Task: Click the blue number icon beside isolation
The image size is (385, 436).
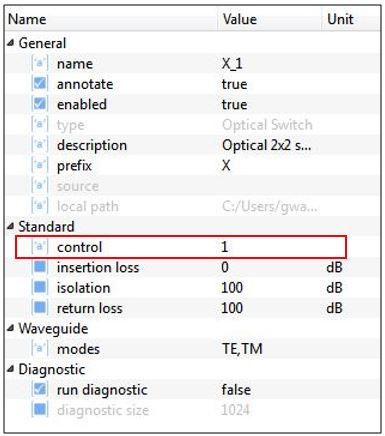Action: point(40,287)
